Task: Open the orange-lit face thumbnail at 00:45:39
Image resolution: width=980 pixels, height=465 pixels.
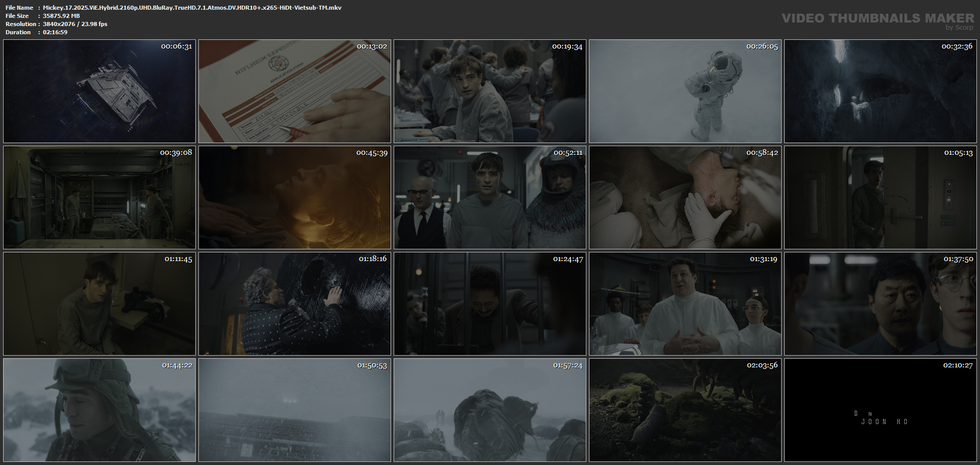Action: click(294, 197)
